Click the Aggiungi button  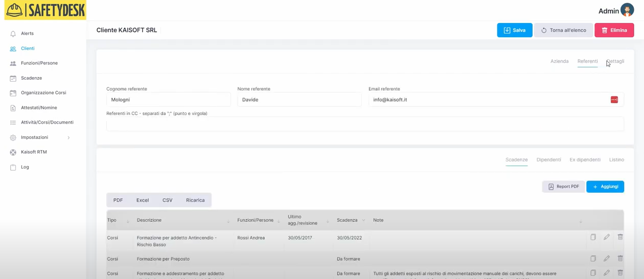605,187
